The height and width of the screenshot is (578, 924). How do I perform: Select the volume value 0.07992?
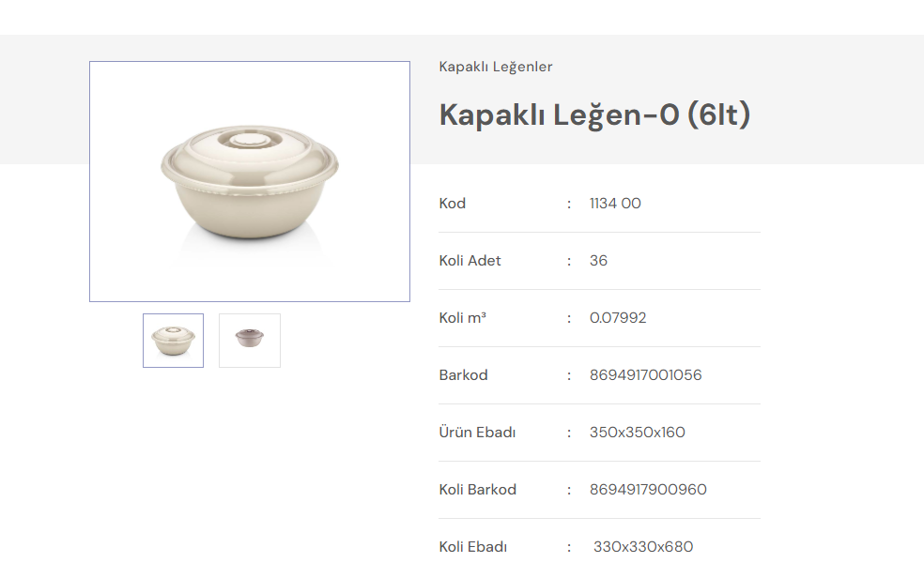coord(618,318)
